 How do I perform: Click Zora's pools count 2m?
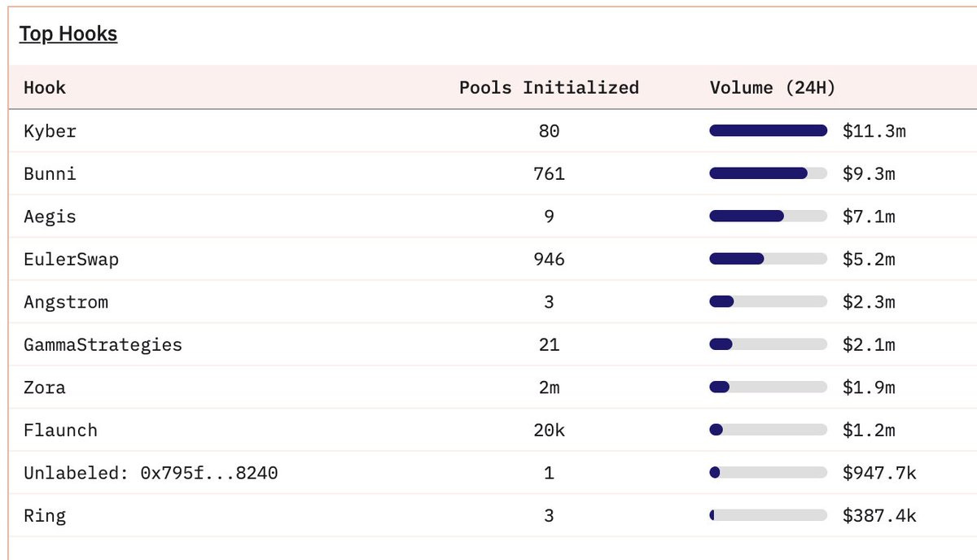[x=549, y=387]
